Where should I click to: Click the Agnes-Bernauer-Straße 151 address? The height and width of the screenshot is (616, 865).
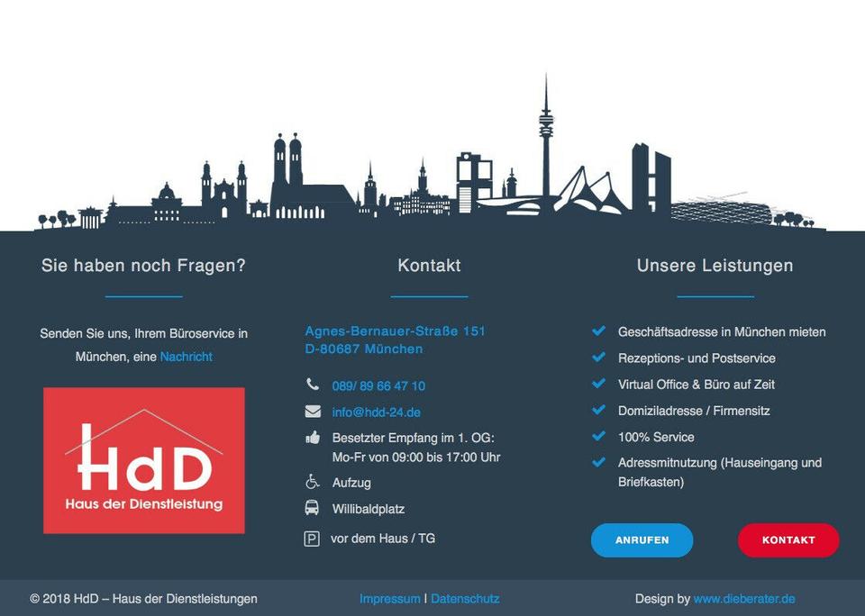pos(395,331)
